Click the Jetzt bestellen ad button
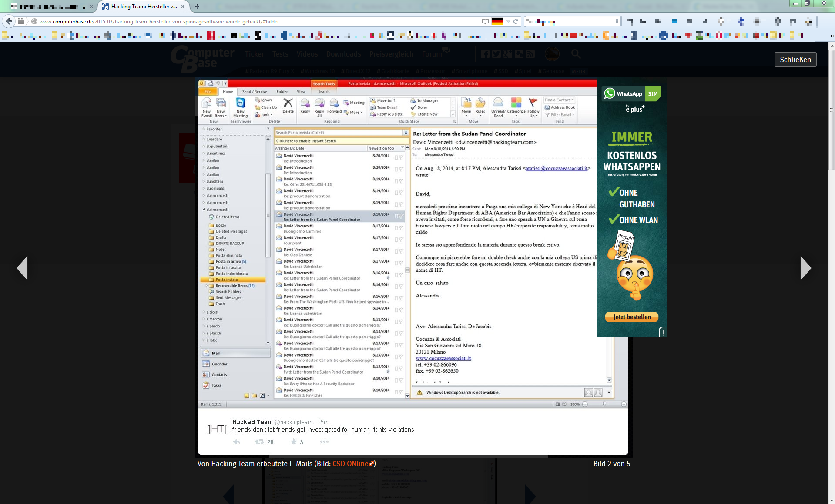 (x=632, y=317)
